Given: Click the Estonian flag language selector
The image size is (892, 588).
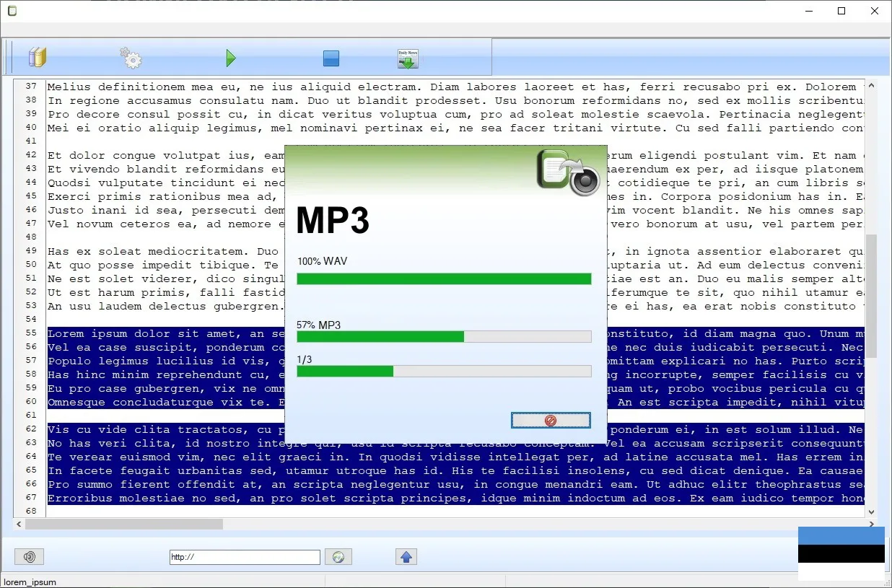Looking at the screenshot, I should point(841,553).
